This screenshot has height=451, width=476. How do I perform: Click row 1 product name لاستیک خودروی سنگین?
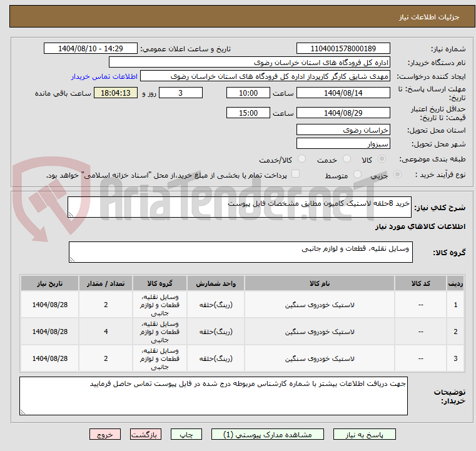[x=320, y=305]
